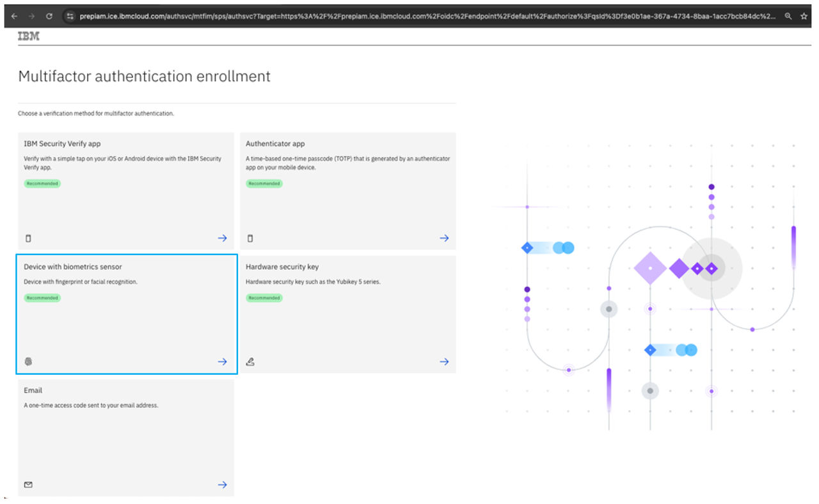Open the search zoom icon in the browser toolbar
This screenshot has width=819, height=504.
pos(787,15)
